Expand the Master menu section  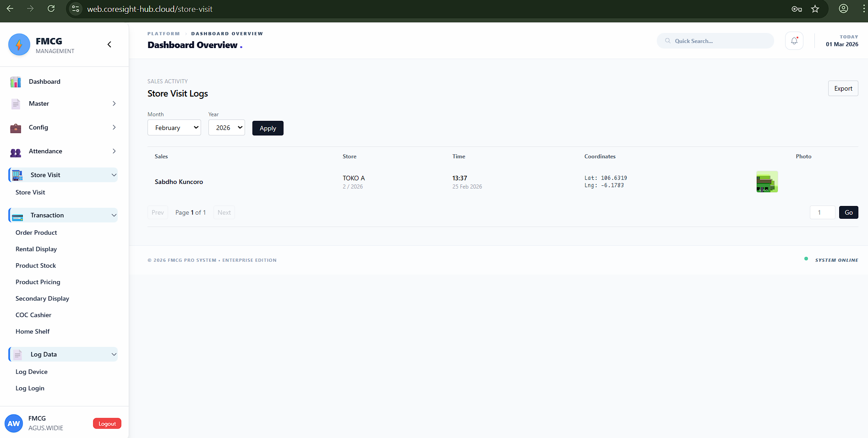point(63,103)
